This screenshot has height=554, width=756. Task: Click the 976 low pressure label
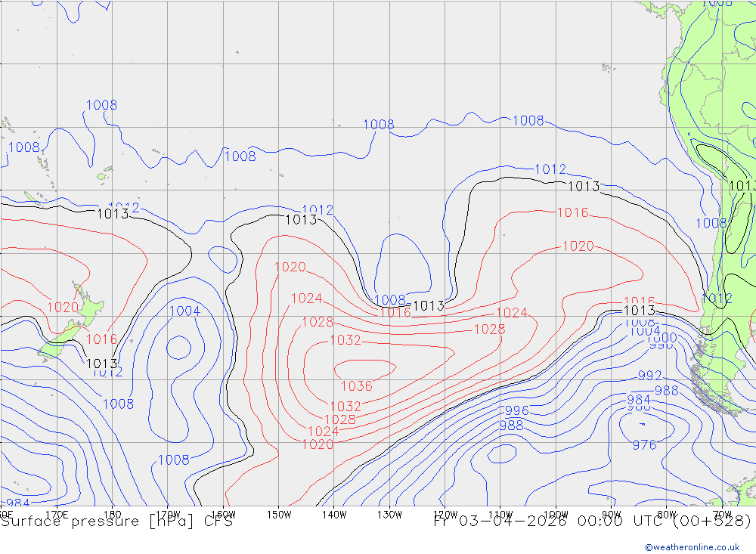coord(644,444)
